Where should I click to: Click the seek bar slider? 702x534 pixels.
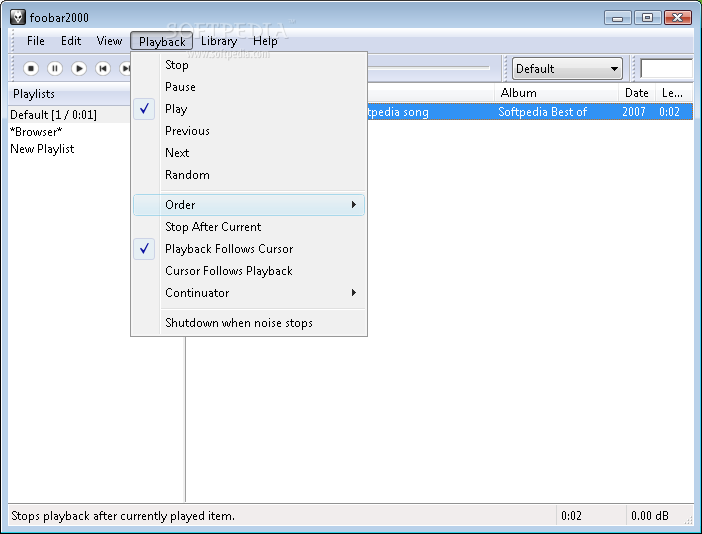(x=429, y=68)
